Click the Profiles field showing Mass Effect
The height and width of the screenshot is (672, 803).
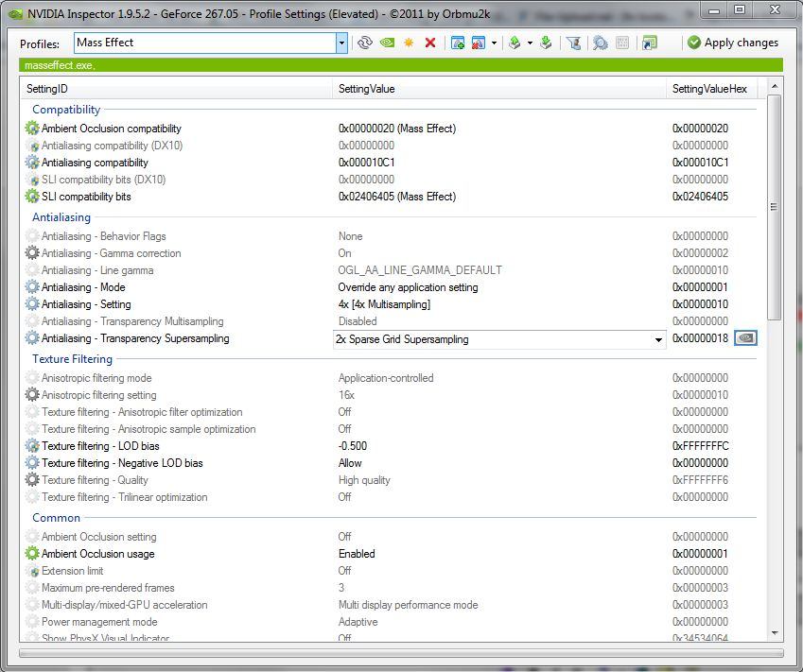(x=205, y=43)
